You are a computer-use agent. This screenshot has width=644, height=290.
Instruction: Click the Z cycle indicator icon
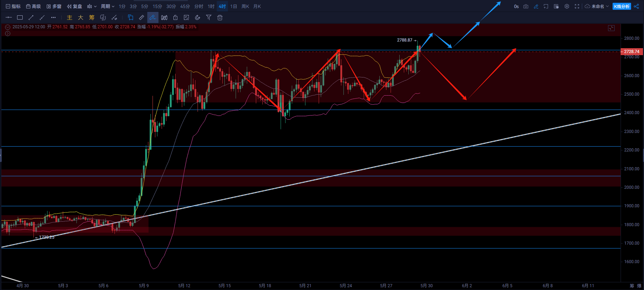click(103, 17)
